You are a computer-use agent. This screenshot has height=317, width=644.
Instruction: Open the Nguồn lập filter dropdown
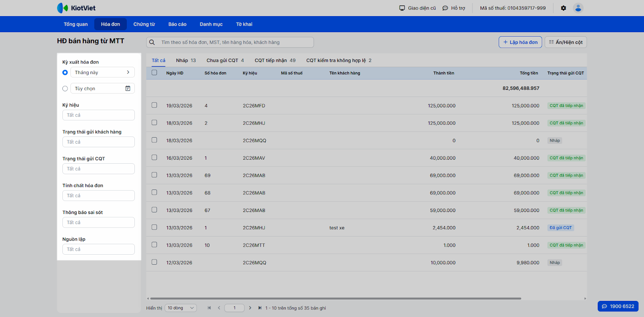coord(99,249)
